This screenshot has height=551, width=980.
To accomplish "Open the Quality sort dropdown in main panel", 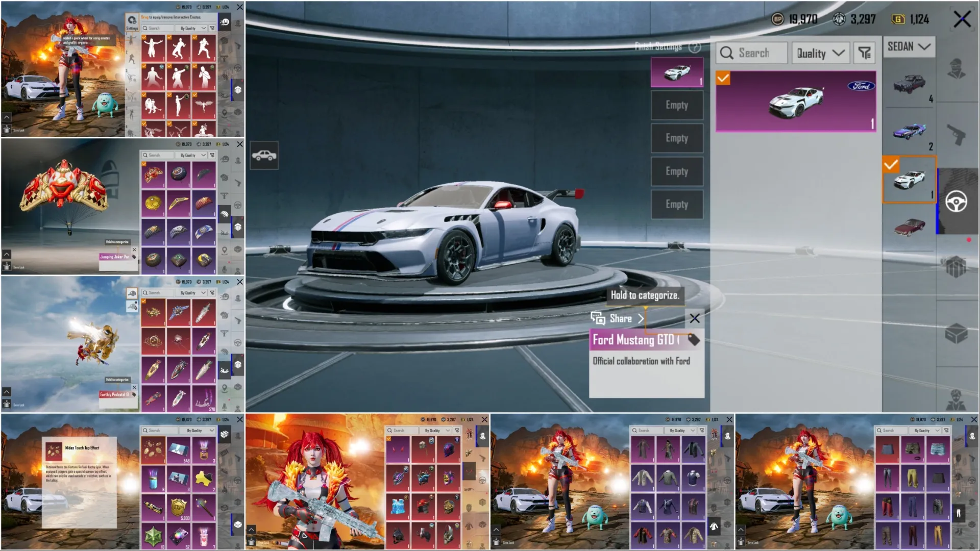I will (x=820, y=53).
